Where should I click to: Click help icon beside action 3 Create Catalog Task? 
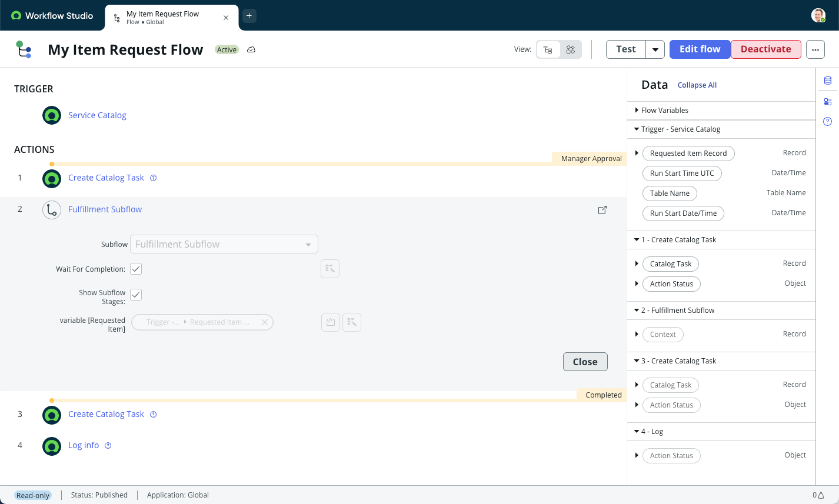(154, 414)
